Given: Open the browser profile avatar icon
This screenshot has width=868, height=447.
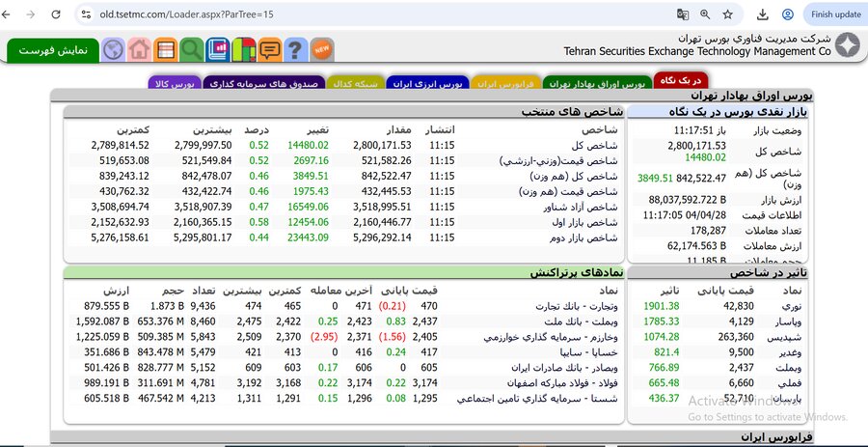Looking at the screenshot, I should pyautogui.click(x=788, y=14).
